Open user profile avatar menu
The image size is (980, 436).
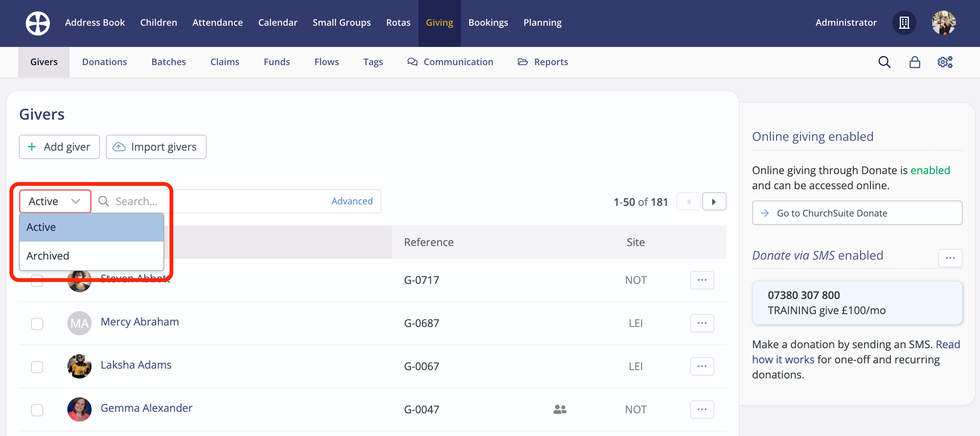(x=943, y=23)
